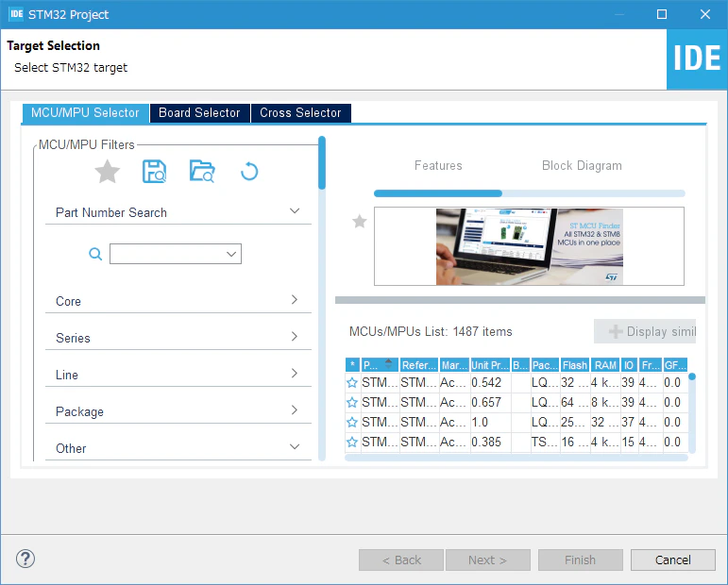Toggle favorite star on the 0.657 price row
Image resolution: width=728 pixels, height=585 pixels.
click(x=352, y=402)
